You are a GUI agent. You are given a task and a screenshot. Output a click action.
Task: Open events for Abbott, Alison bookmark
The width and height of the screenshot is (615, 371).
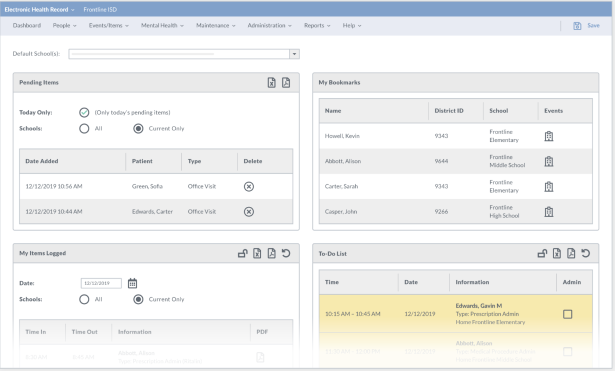(549, 161)
